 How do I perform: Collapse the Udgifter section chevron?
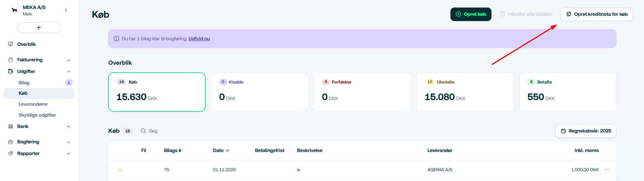pos(69,71)
